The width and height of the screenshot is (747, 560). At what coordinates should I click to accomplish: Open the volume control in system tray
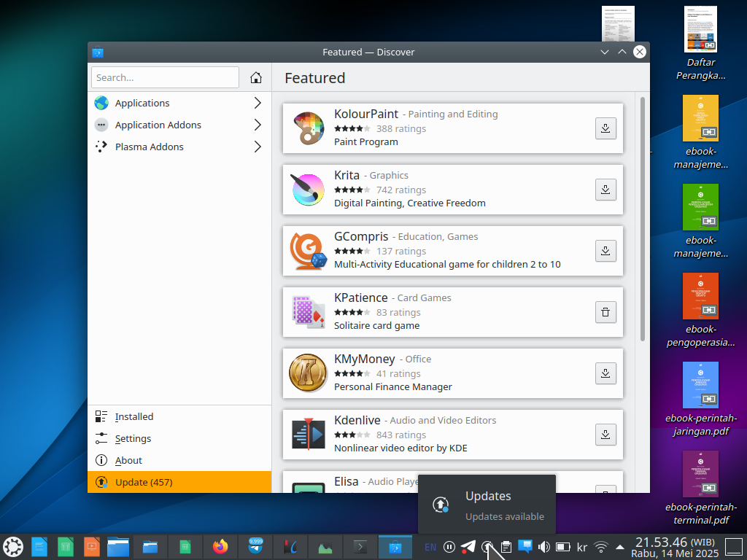tap(543, 547)
